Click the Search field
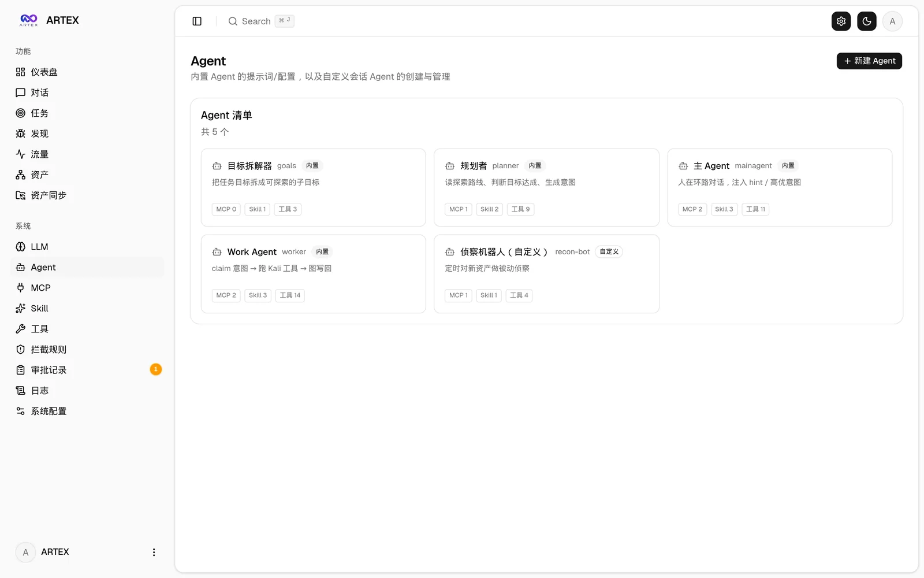The image size is (924, 578). pos(261,21)
